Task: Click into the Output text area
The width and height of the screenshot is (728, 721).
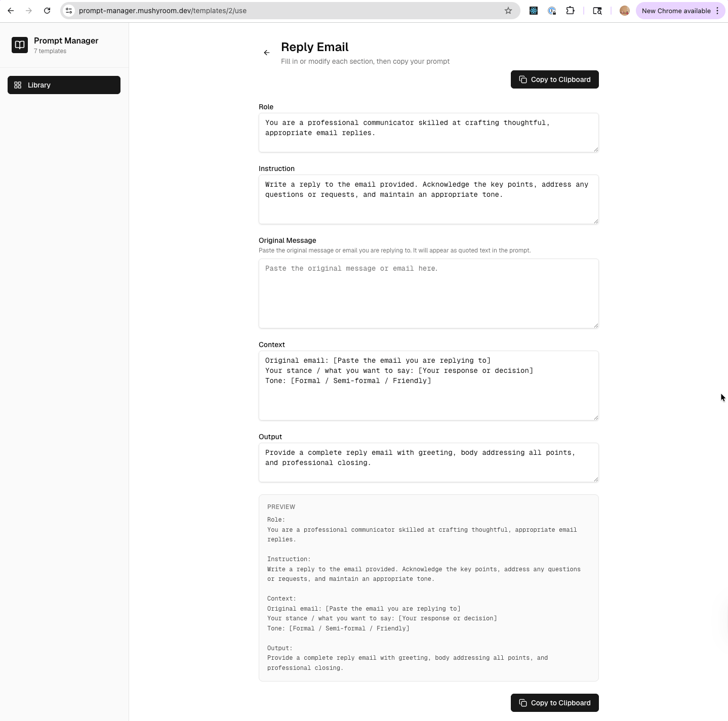Action: click(x=429, y=462)
